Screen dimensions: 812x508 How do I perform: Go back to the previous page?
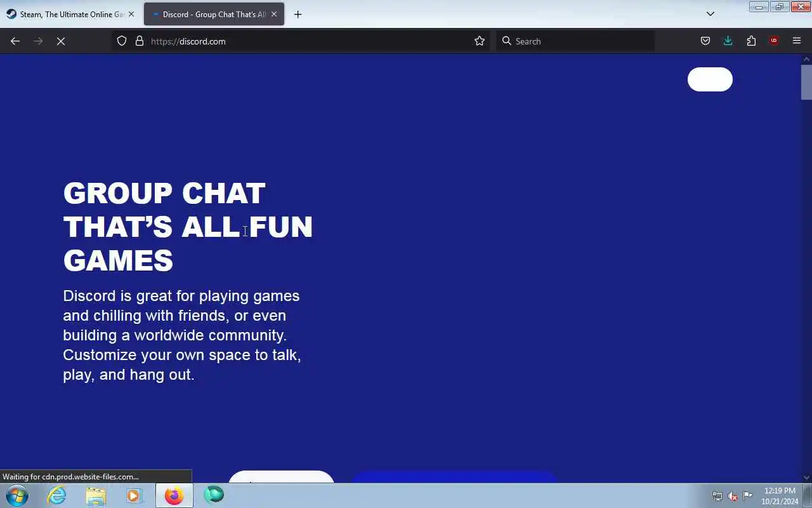click(15, 41)
